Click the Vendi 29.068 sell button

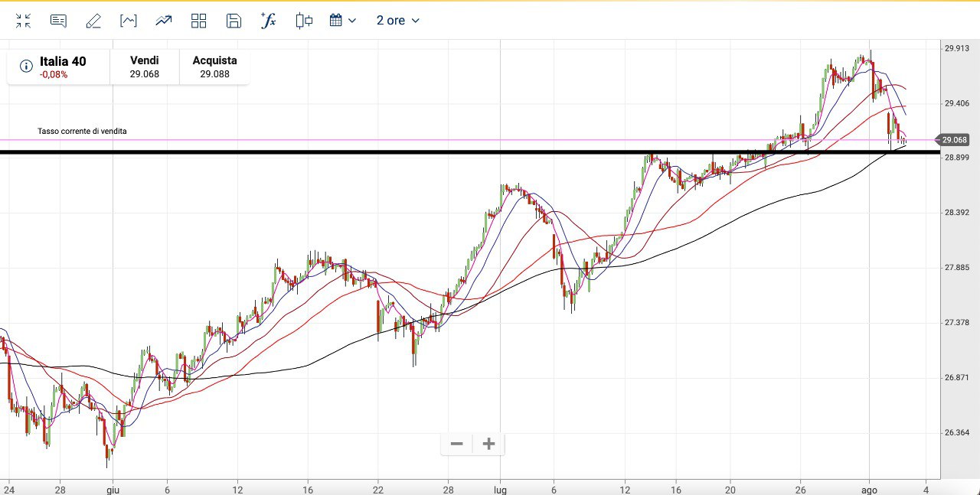[x=145, y=67]
